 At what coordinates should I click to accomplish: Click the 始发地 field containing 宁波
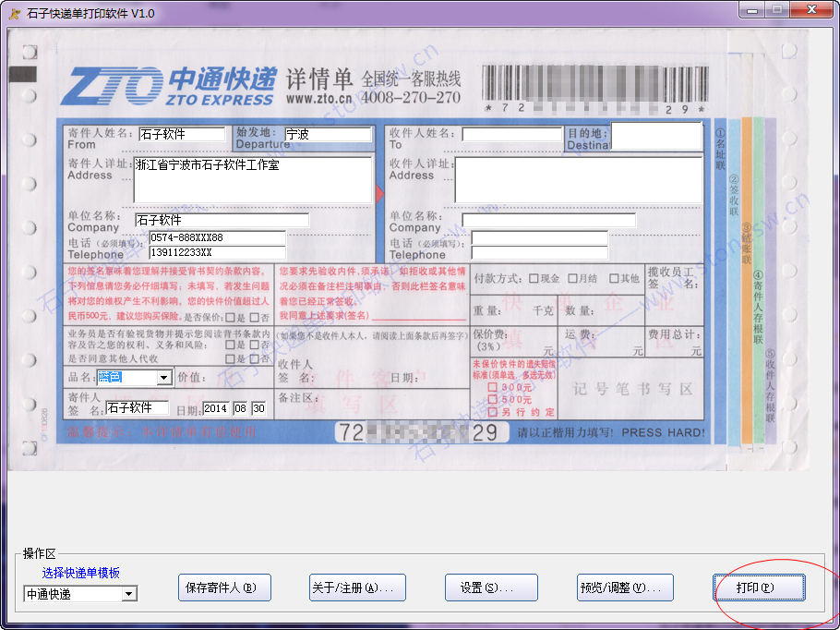click(328, 134)
